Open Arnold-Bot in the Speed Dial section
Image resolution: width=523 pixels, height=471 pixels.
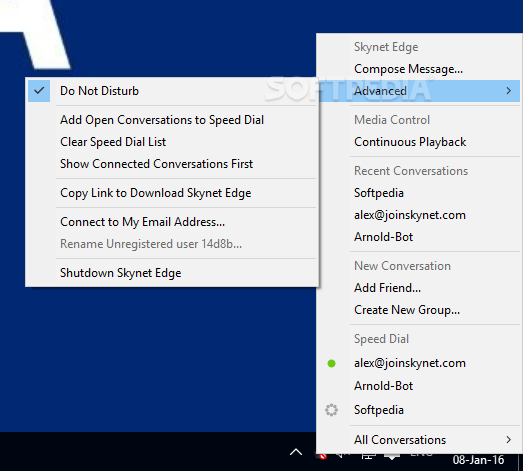click(x=420, y=386)
